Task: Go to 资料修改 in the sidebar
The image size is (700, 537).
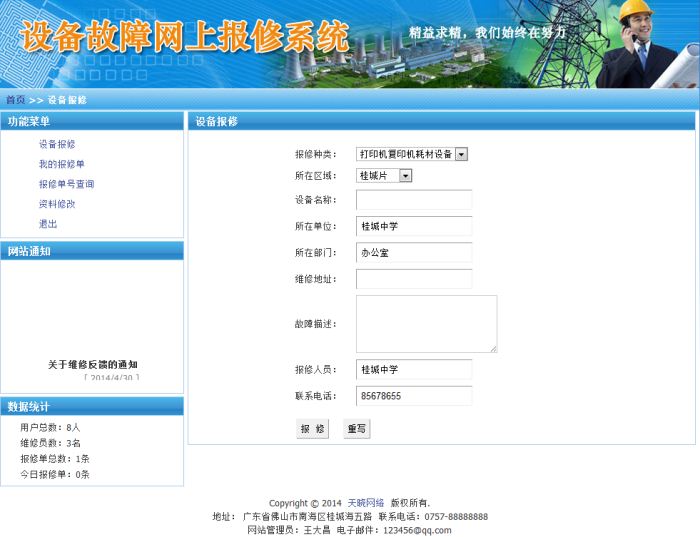Action: (x=57, y=204)
